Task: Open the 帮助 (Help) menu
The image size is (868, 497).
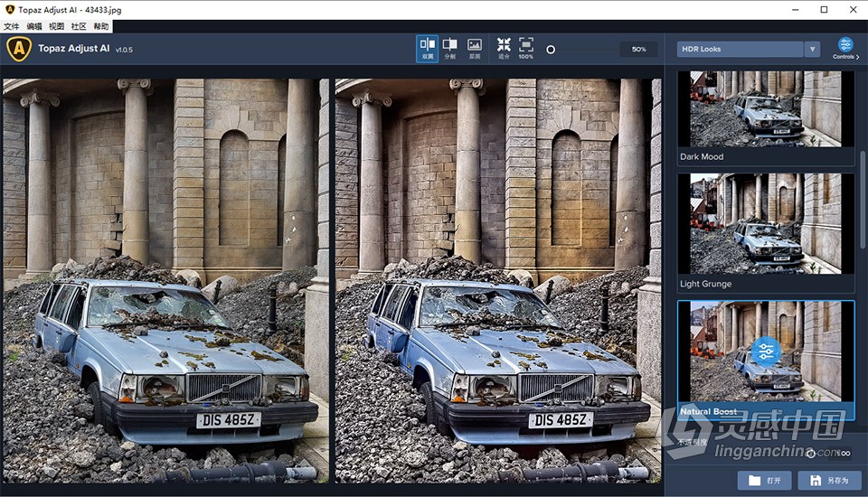Action: pos(100,26)
